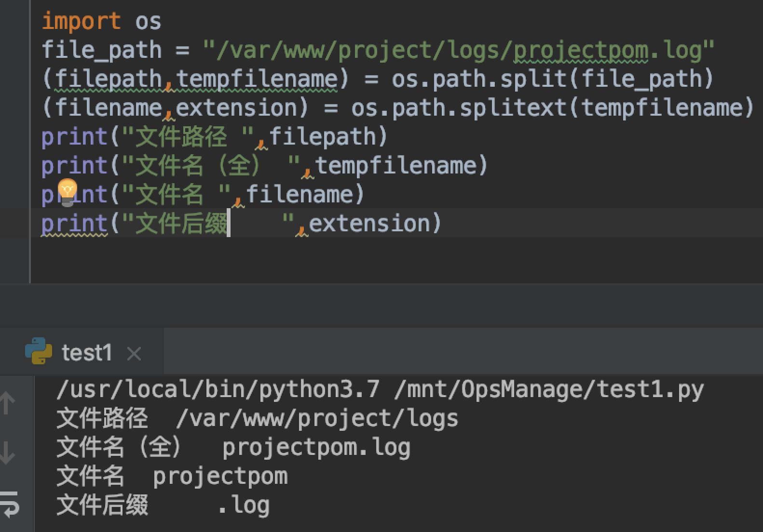
Task: Click tempfilename inside the second print call
Action: [x=395, y=166]
